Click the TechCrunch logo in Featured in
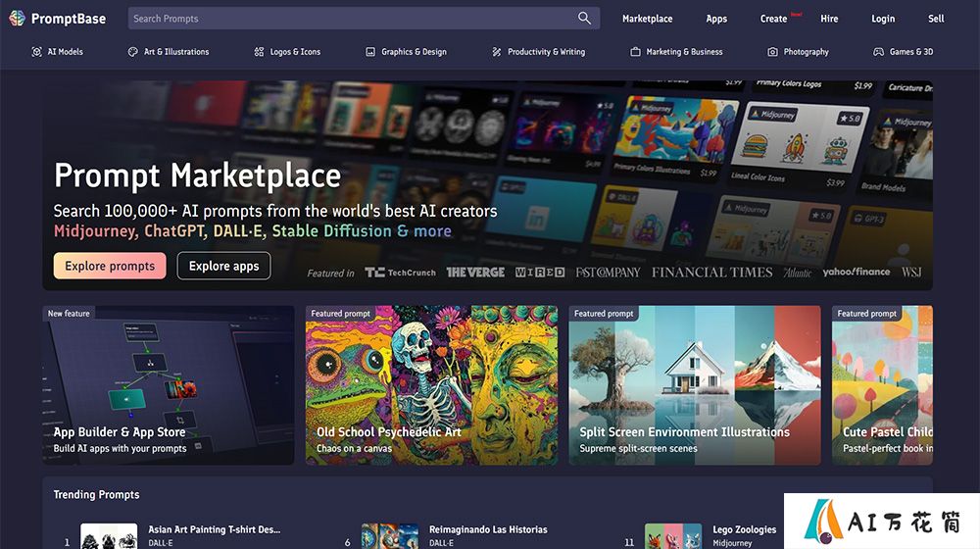980x549 pixels. point(401,273)
